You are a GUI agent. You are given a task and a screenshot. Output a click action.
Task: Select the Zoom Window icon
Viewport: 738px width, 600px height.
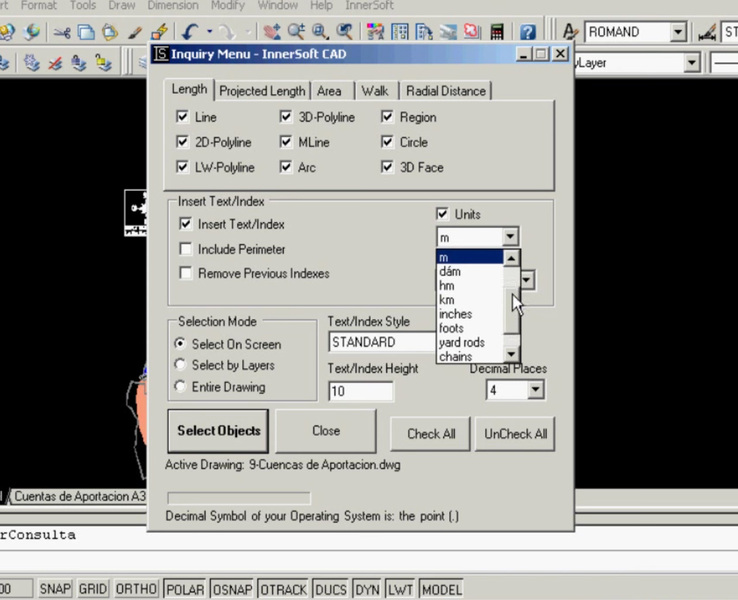tap(320, 32)
